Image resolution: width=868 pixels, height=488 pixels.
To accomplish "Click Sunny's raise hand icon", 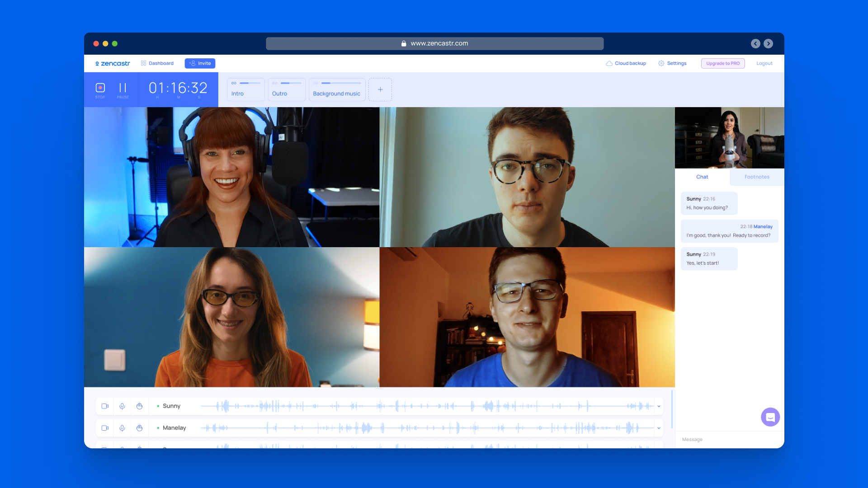I will (x=139, y=406).
